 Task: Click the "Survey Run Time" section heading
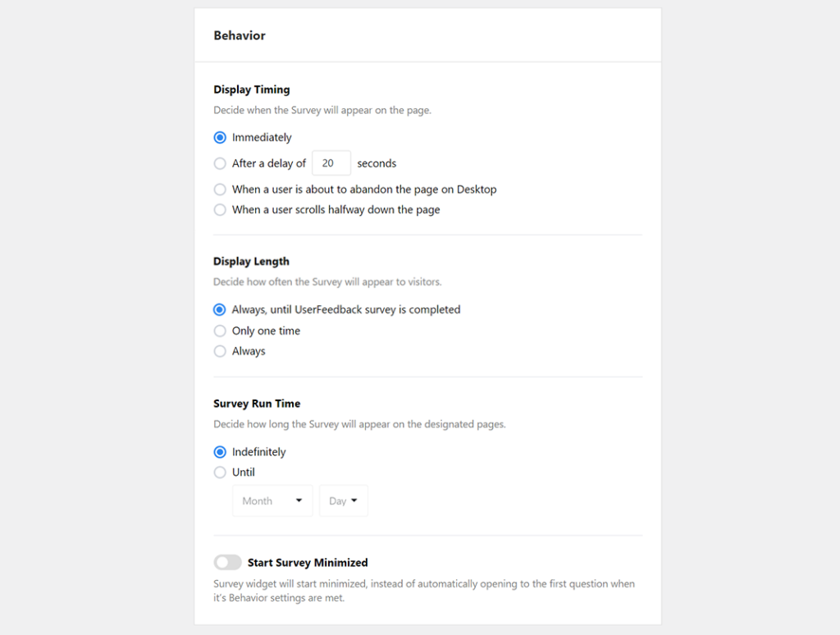[257, 403]
